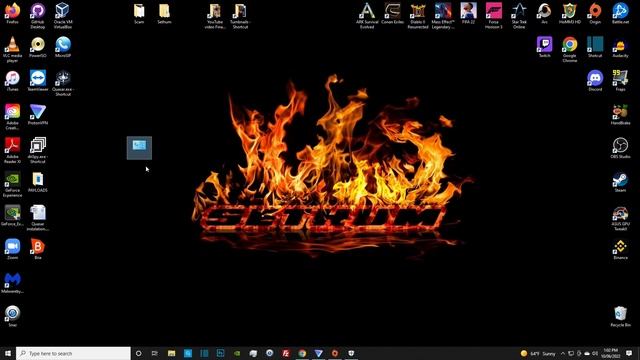This screenshot has width=640, height=360.
Task: Open VLC media player
Action: pyautogui.click(x=13, y=49)
